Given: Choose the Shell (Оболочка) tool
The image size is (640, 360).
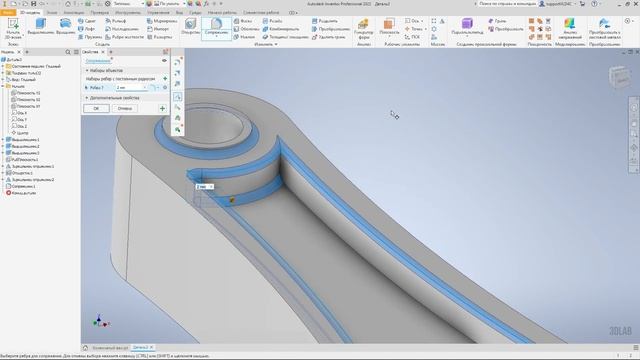Looking at the screenshot, I should 246,29.
